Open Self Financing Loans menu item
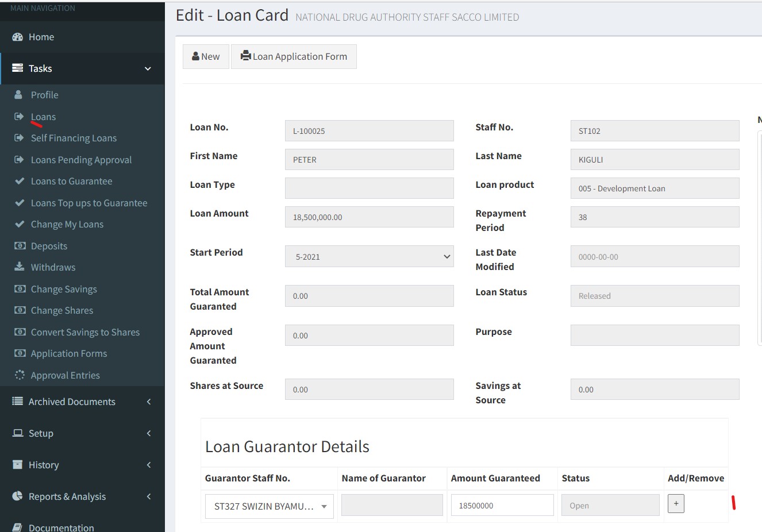The height and width of the screenshot is (532, 762). click(x=74, y=138)
